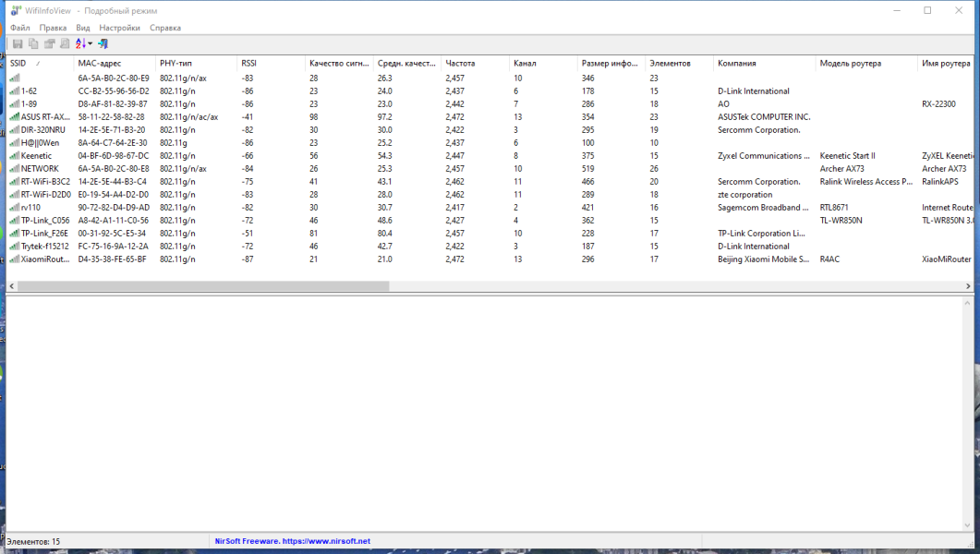Click the A-Z sort toolbar icon
This screenshot has height=554, width=980.
coord(80,43)
